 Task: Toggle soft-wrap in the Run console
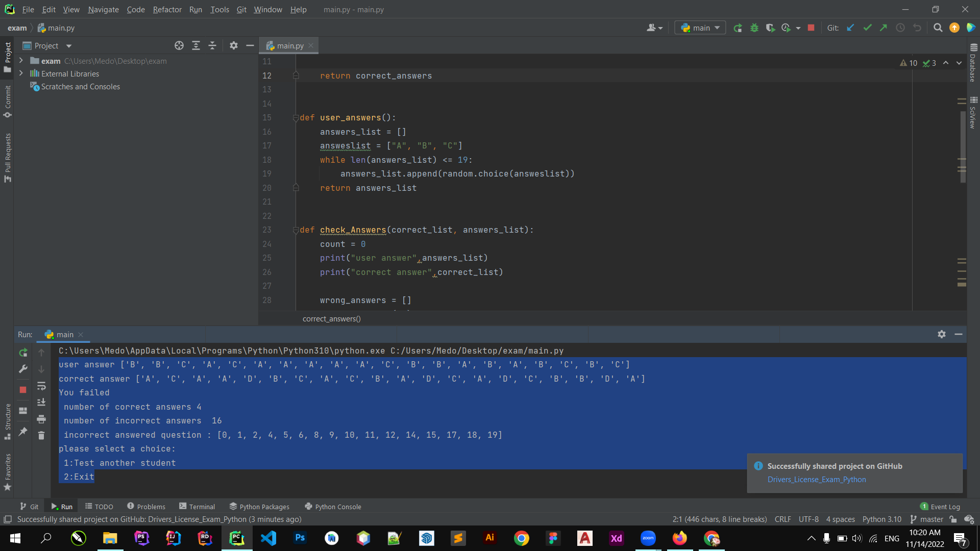click(x=41, y=386)
